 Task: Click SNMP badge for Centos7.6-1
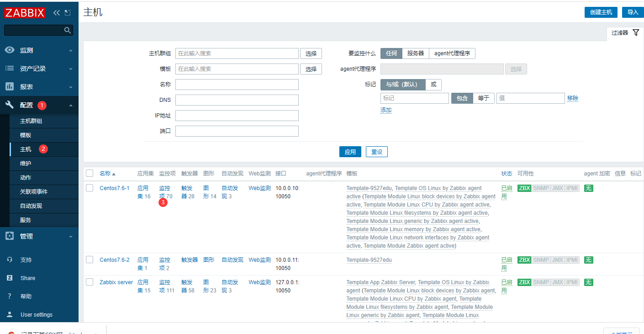tap(541, 188)
